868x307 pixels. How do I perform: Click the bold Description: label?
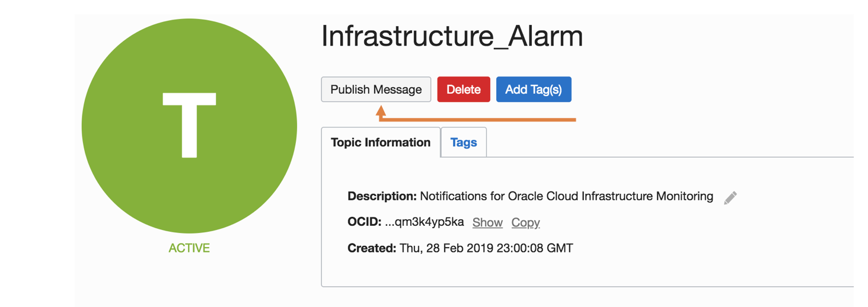382,196
